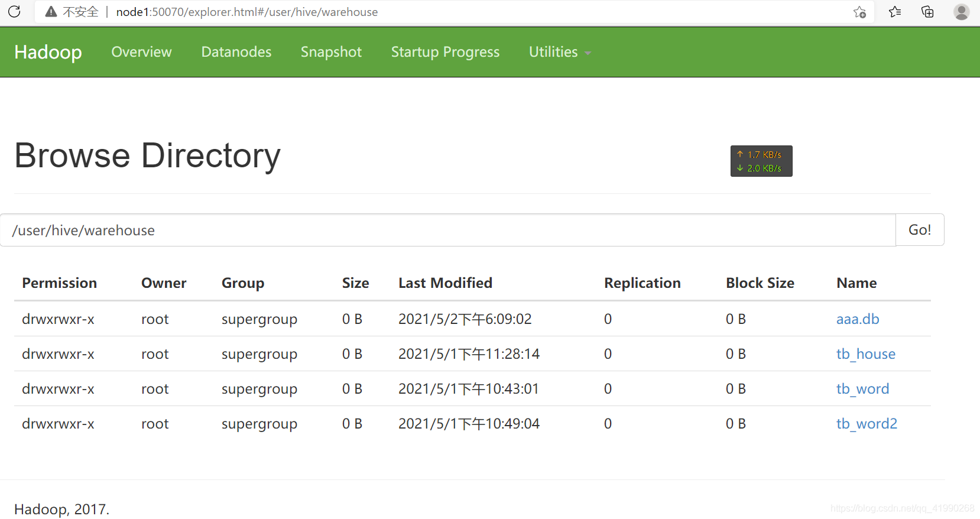Select the timestamp 2021/5/1下午10:49:04
Viewport: 980px width, 519px height.
tap(469, 424)
